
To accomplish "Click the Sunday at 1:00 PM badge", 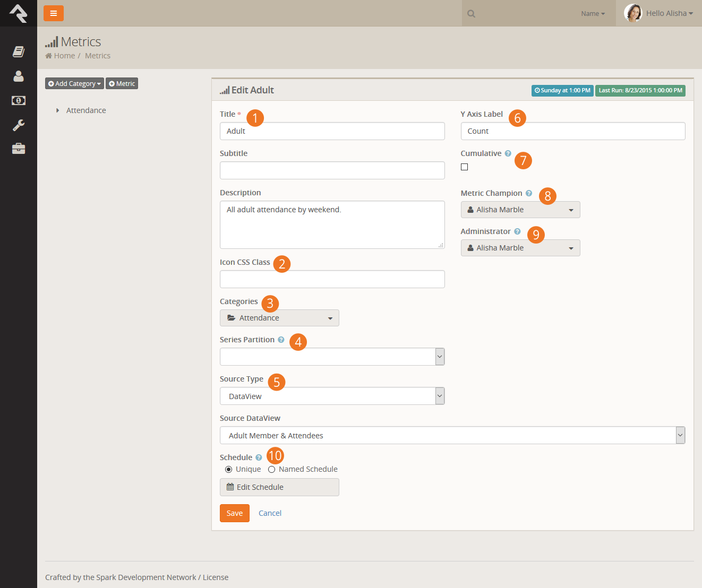I will click(562, 91).
